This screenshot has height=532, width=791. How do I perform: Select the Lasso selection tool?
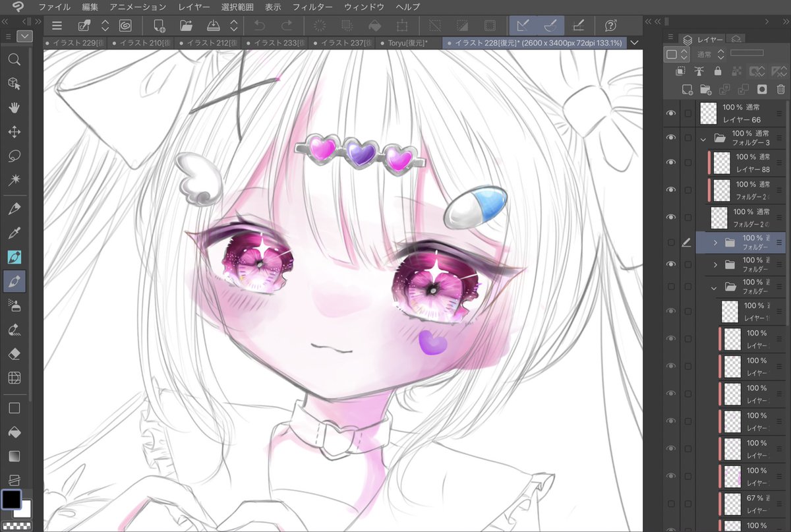click(14, 156)
